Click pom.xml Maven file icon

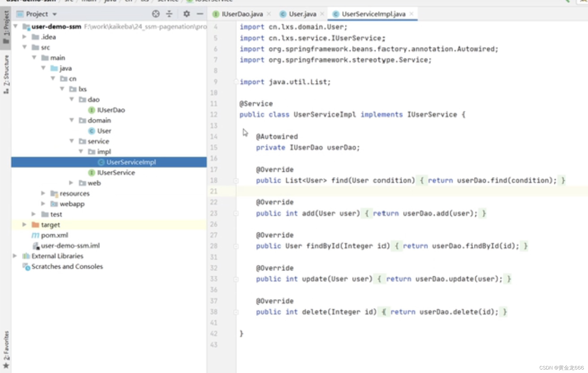coord(35,235)
